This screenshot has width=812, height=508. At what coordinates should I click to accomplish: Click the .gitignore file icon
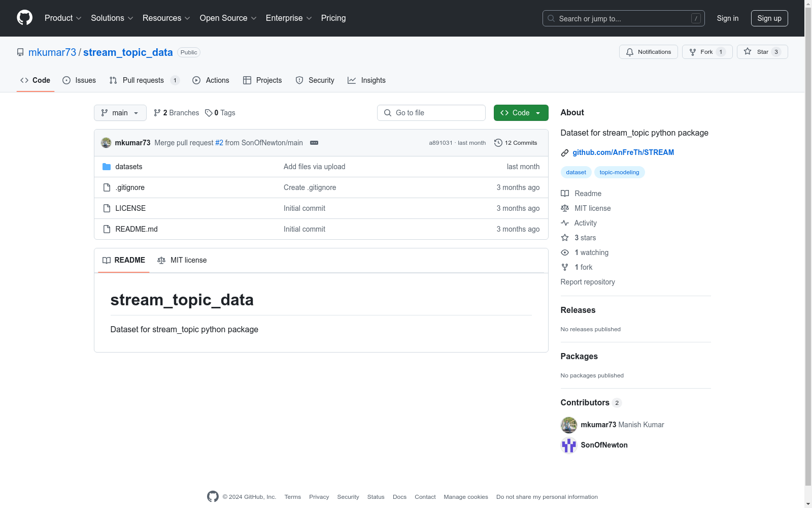(x=107, y=187)
